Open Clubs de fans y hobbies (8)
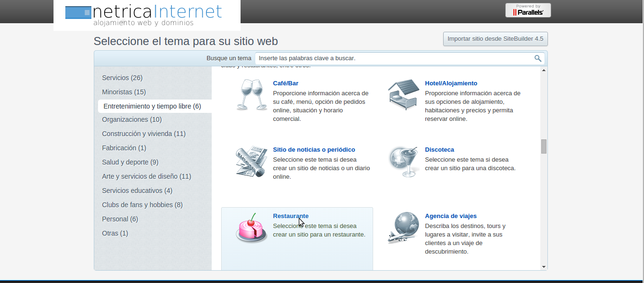This screenshot has height=283, width=644. pyautogui.click(x=142, y=205)
